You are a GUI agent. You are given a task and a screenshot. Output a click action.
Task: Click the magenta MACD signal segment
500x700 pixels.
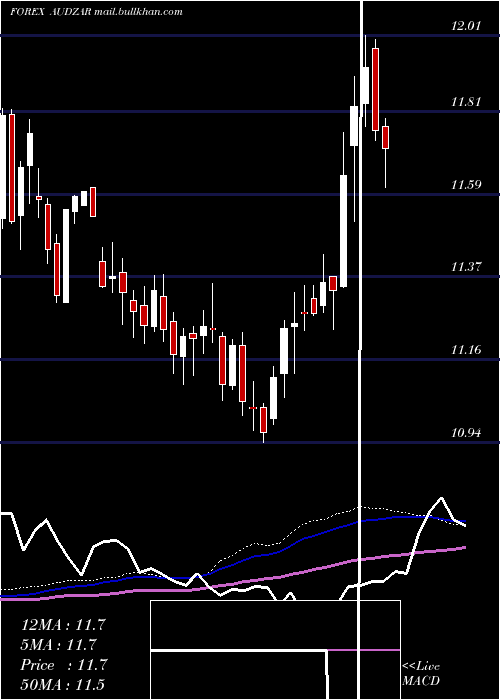click(x=364, y=650)
